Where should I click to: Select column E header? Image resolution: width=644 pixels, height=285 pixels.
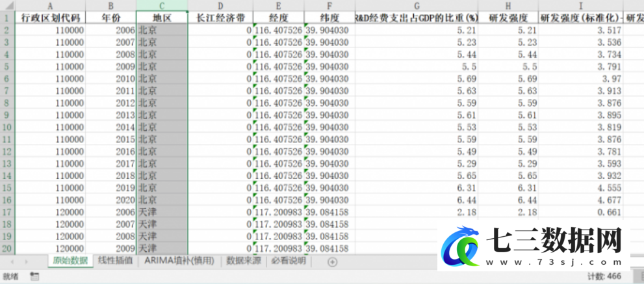click(279, 6)
